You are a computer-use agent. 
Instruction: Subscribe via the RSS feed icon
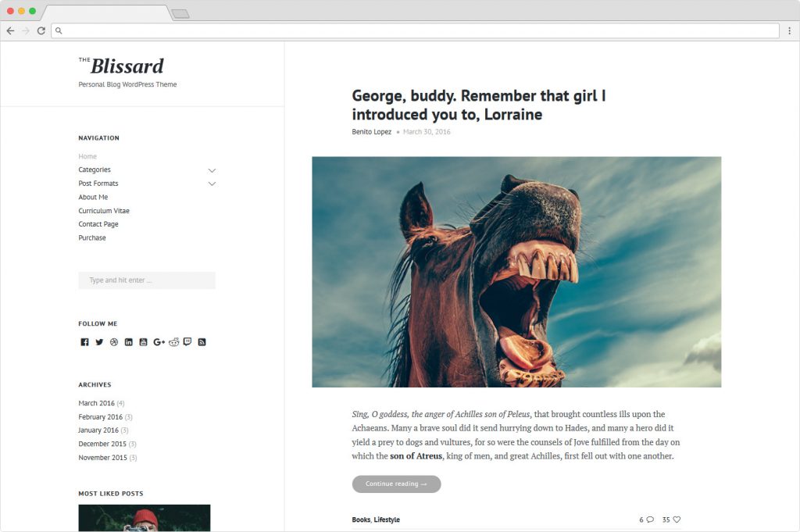pyautogui.click(x=202, y=342)
